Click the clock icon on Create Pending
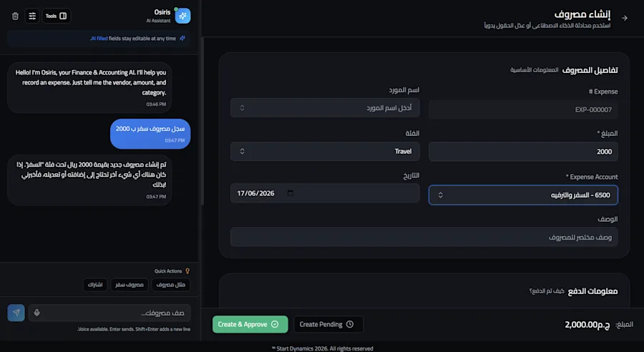The height and width of the screenshot is (352, 644). 350,325
